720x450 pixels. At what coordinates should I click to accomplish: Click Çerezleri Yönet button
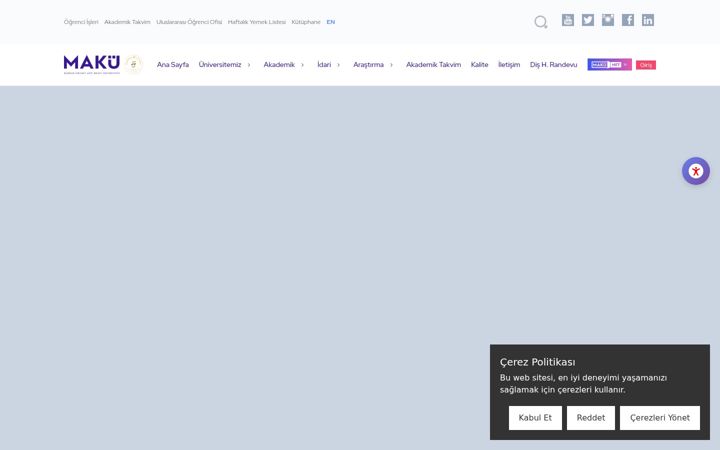point(660,418)
